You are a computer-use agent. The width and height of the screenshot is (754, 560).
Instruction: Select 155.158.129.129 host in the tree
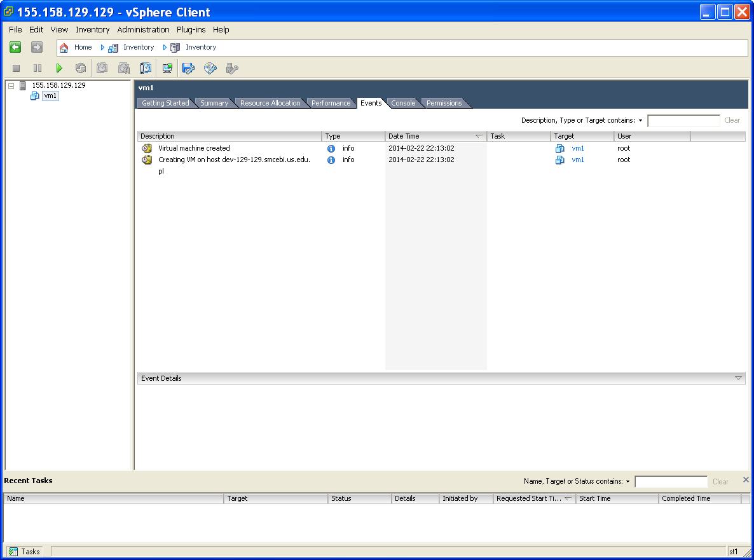coord(58,86)
